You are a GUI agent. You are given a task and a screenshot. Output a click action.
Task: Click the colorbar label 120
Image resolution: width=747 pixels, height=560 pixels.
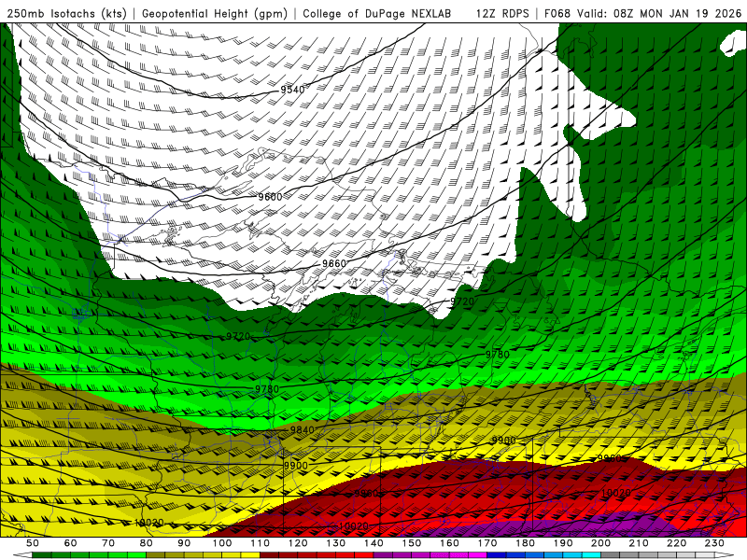tap(298, 543)
